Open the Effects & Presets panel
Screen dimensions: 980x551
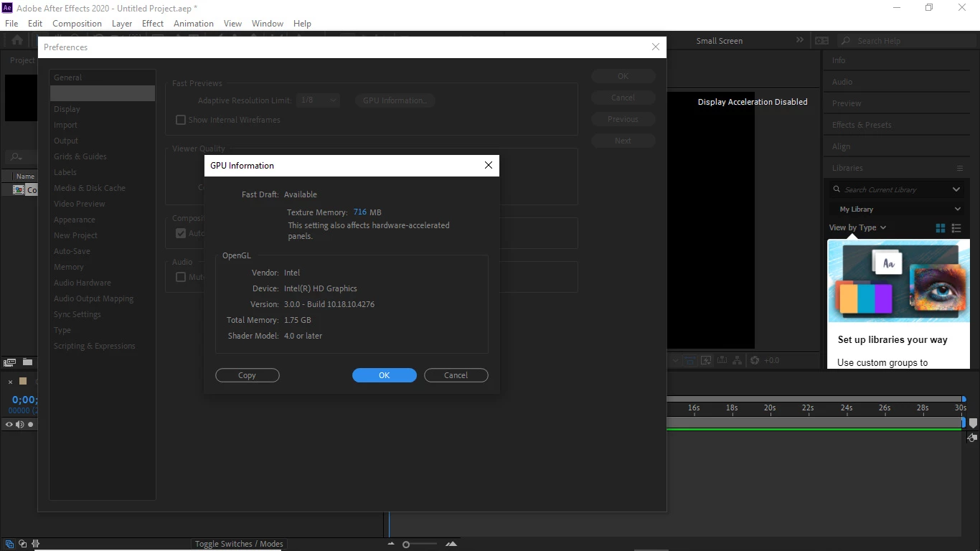pos(862,125)
